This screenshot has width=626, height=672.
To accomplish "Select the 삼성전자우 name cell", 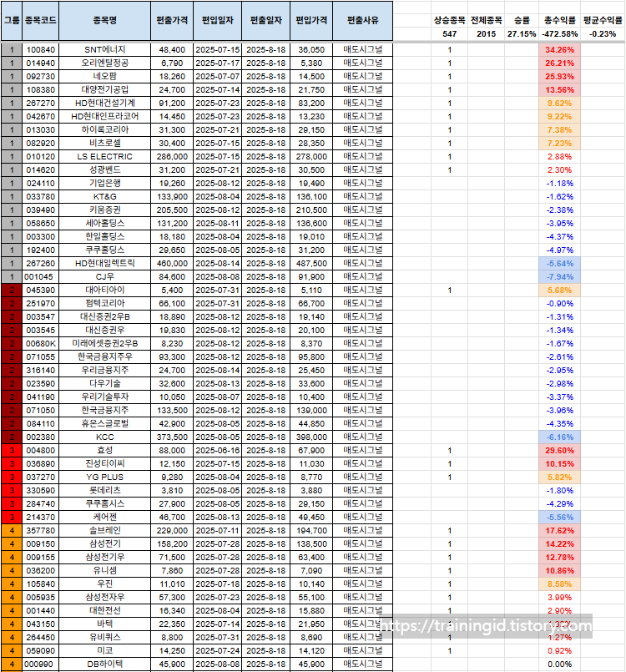I will click(104, 598).
